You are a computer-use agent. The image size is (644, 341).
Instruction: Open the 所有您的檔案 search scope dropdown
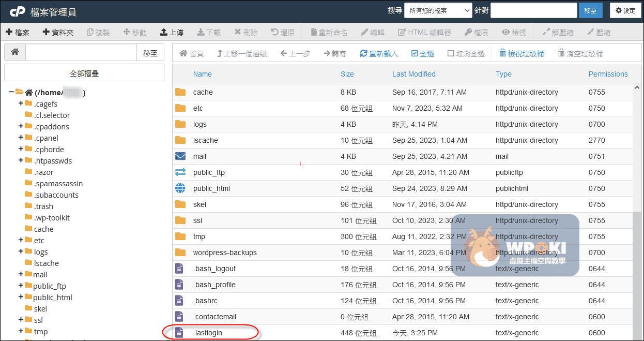point(438,10)
